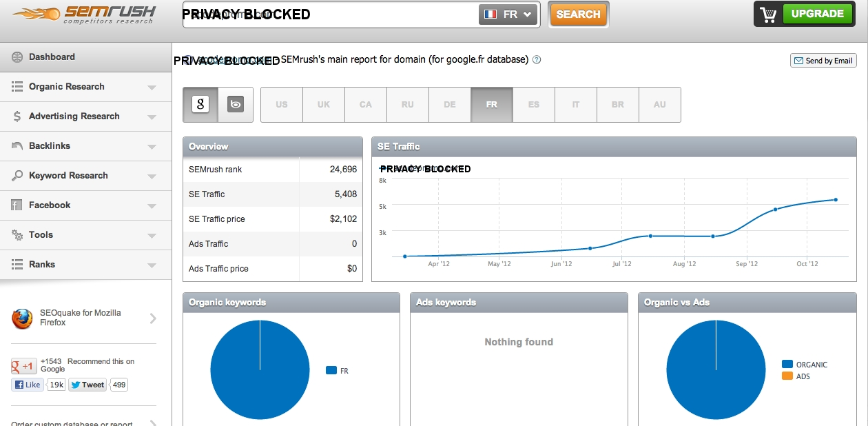This screenshot has height=426, width=868.
Task: Expand the Ranks menu arrow
Action: [152, 265]
